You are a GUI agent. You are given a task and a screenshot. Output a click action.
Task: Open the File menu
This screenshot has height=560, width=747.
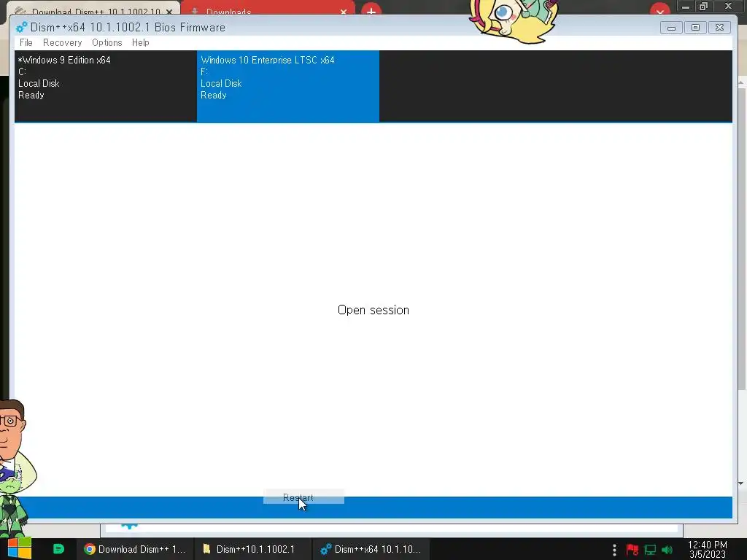click(x=26, y=42)
